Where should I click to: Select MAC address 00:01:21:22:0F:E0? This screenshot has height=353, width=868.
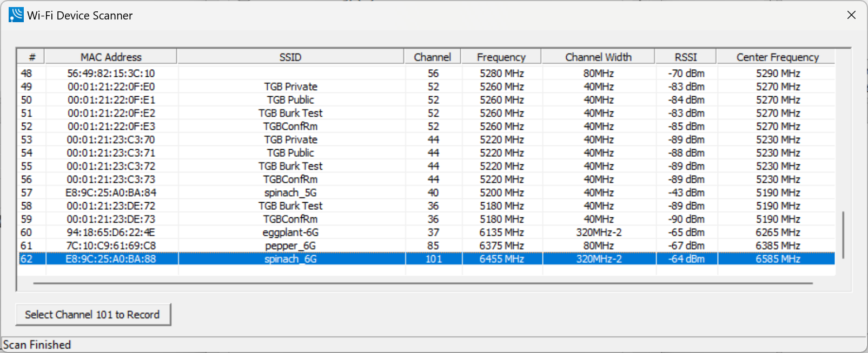[111, 86]
